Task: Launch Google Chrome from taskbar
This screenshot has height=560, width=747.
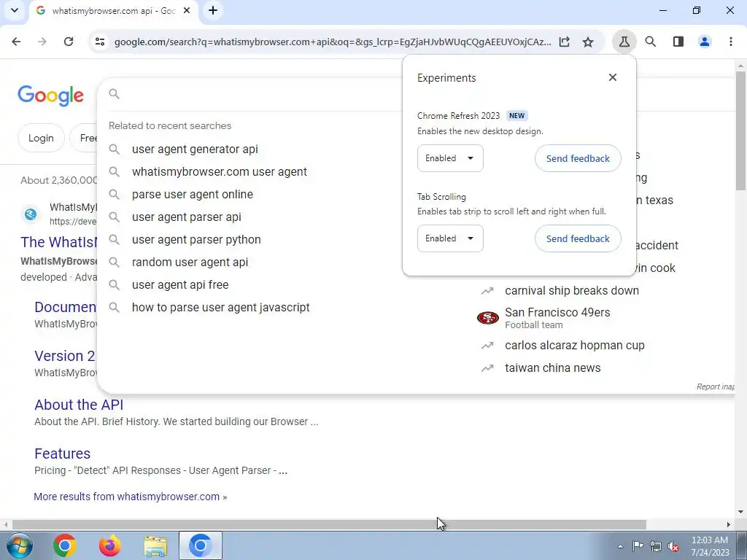Action: [65, 545]
